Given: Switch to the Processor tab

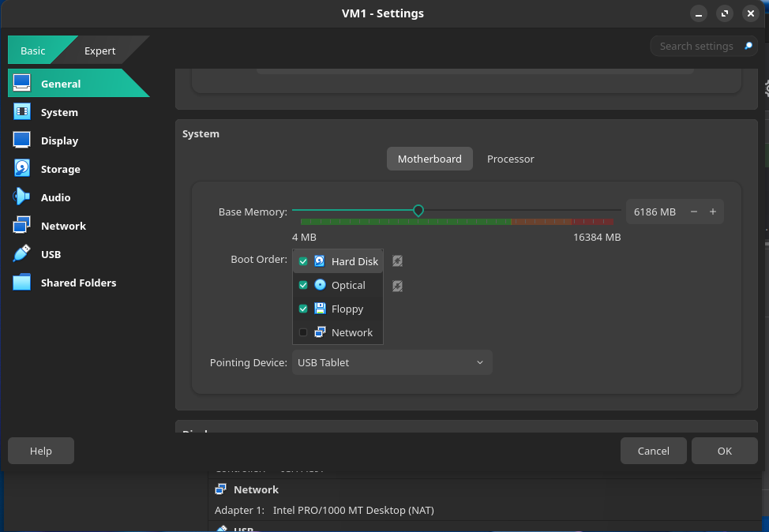Looking at the screenshot, I should coord(510,159).
